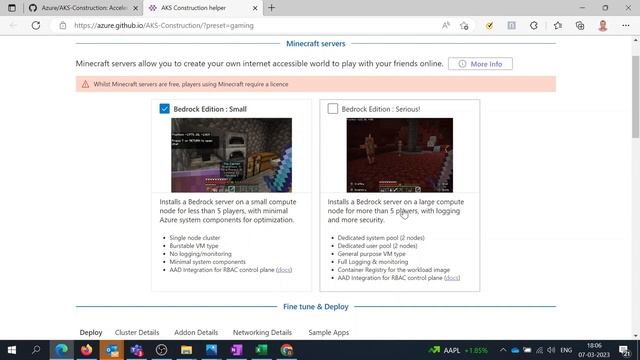This screenshot has height=360, width=640.
Task: Open Microsoft Edge from taskbar
Action: 62,350
